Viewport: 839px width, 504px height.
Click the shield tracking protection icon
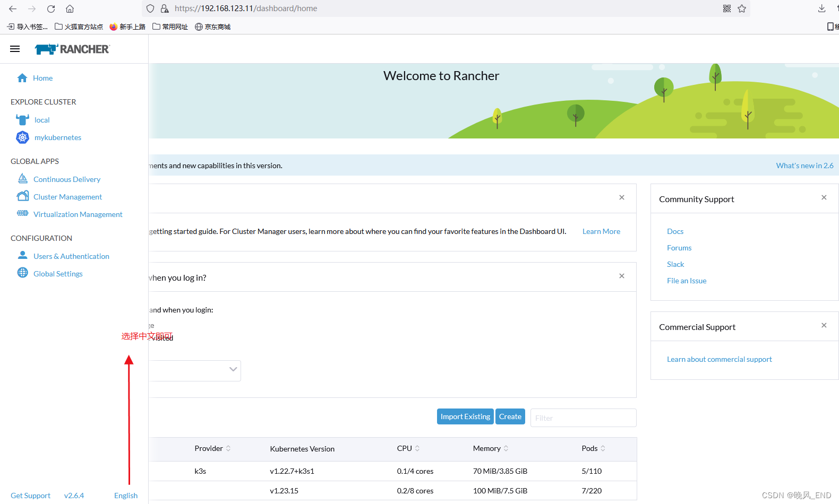click(x=150, y=8)
